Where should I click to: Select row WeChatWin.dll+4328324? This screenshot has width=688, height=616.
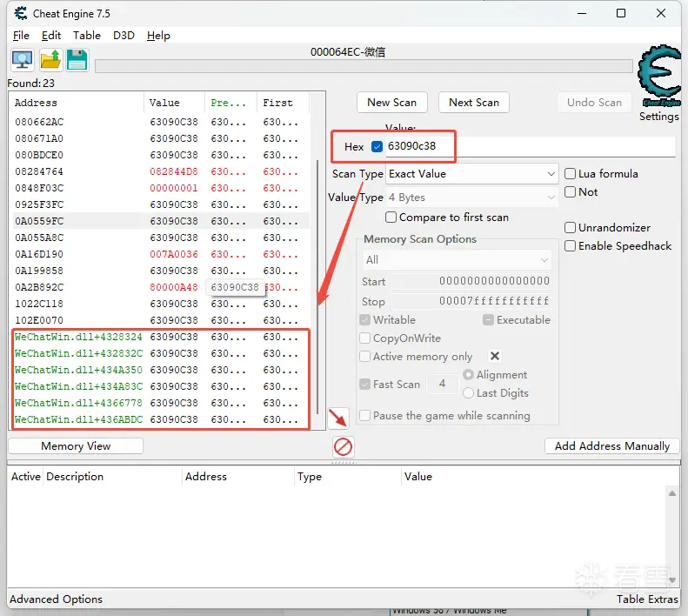161,338
